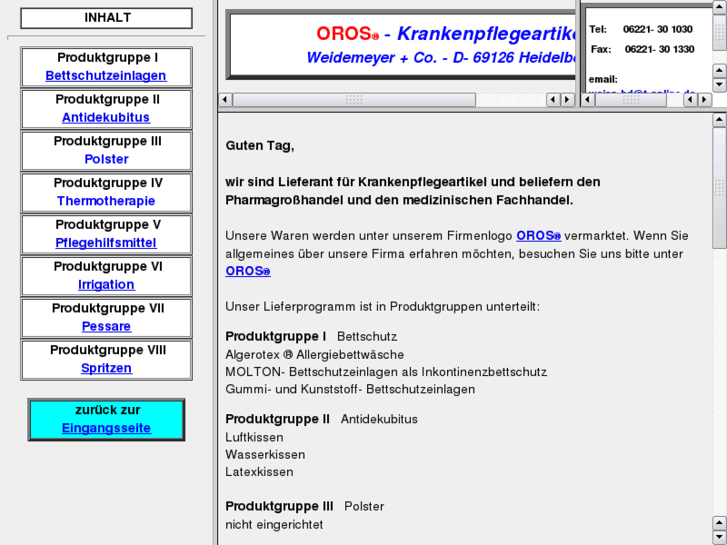Click the 'Algerotex ® Allergiebettwäsche' line
Screen dimensions: 727x545
click(314, 355)
